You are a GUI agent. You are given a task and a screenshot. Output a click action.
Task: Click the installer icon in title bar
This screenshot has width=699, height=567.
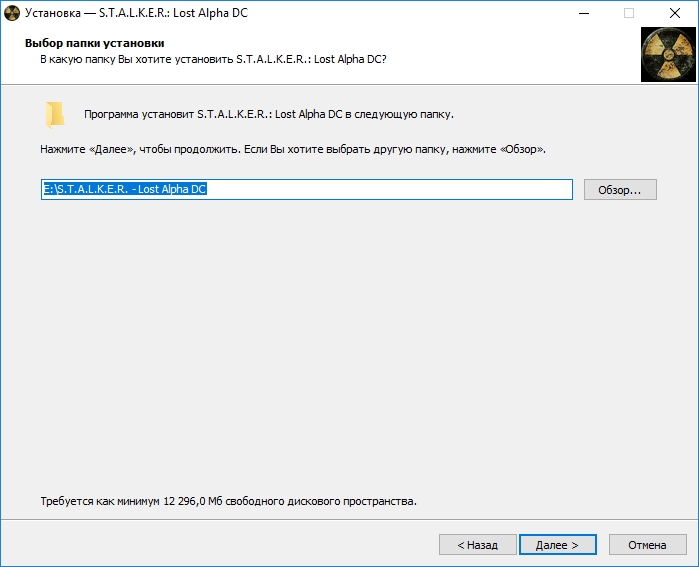12,13
